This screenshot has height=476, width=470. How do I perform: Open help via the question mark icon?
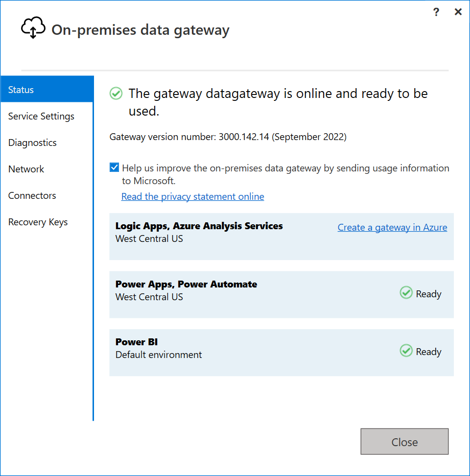tap(436, 12)
